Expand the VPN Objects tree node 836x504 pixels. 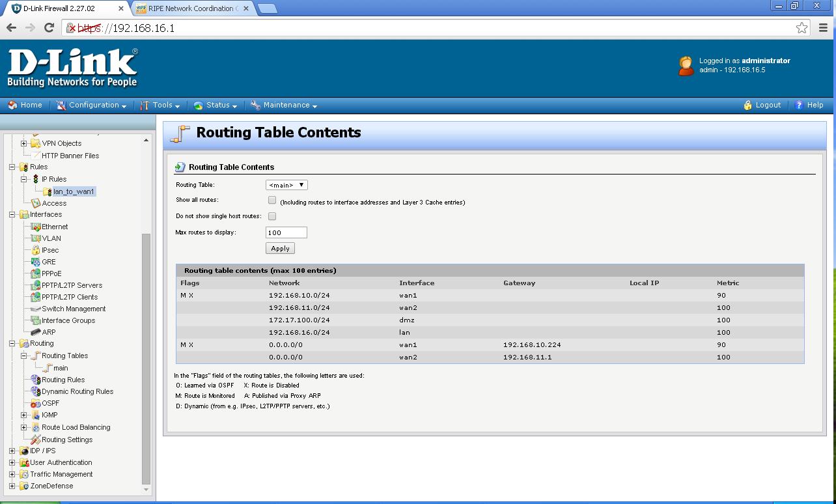24,143
